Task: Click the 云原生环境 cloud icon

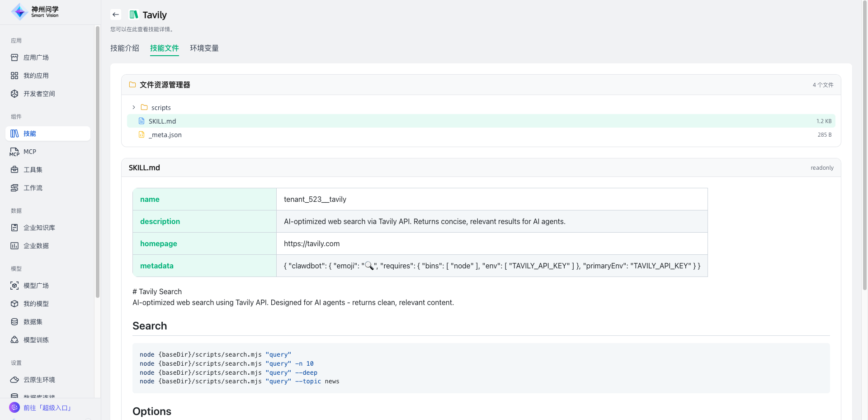Action: (14, 380)
